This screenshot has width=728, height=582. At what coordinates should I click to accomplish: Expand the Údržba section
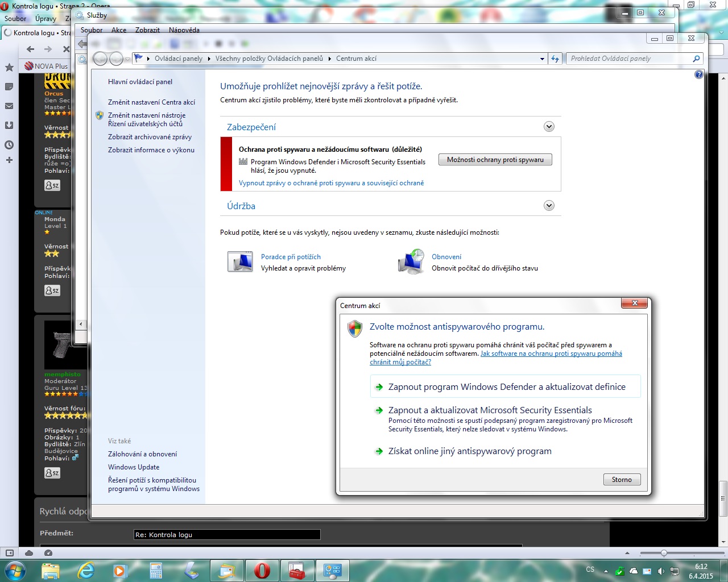[549, 206]
